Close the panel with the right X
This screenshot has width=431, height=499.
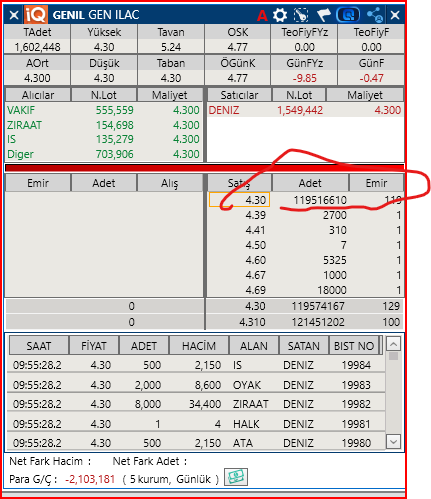[x=395, y=15]
